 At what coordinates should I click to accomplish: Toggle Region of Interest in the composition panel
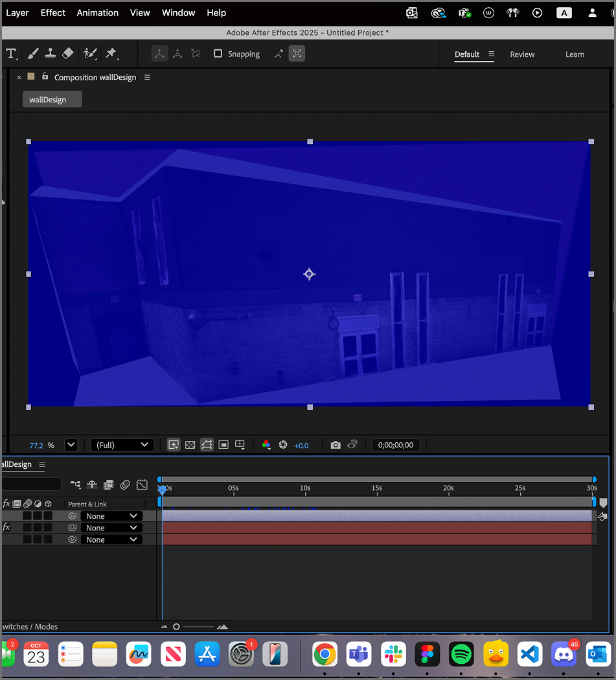(x=223, y=445)
